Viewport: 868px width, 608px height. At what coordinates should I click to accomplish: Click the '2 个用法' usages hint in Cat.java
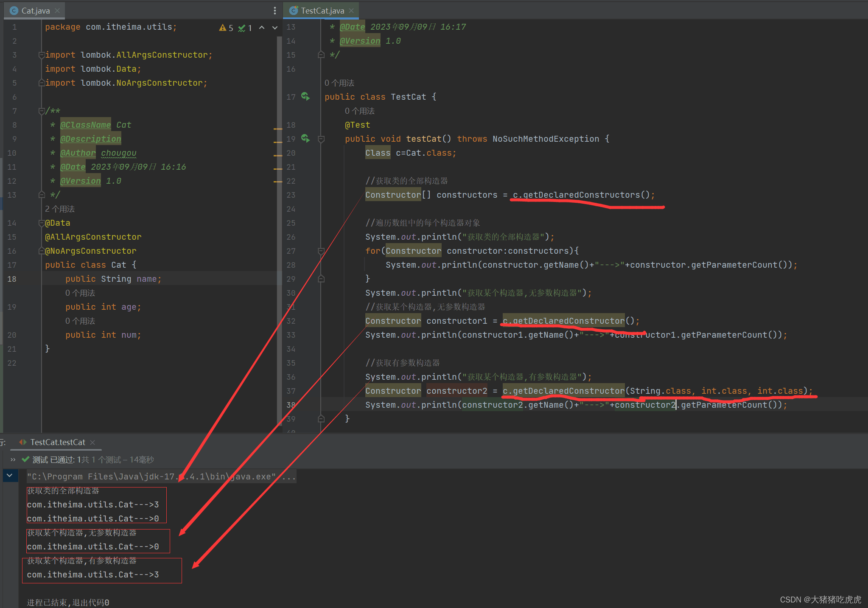(60, 209)
